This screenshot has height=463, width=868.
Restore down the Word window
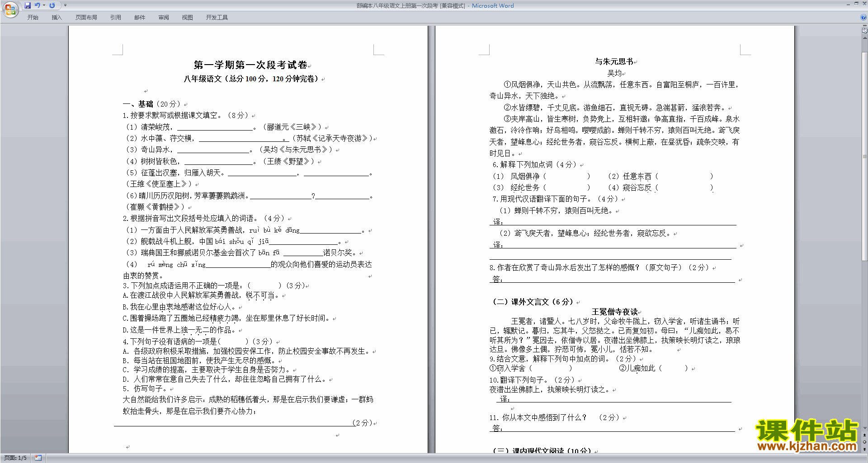856,4
